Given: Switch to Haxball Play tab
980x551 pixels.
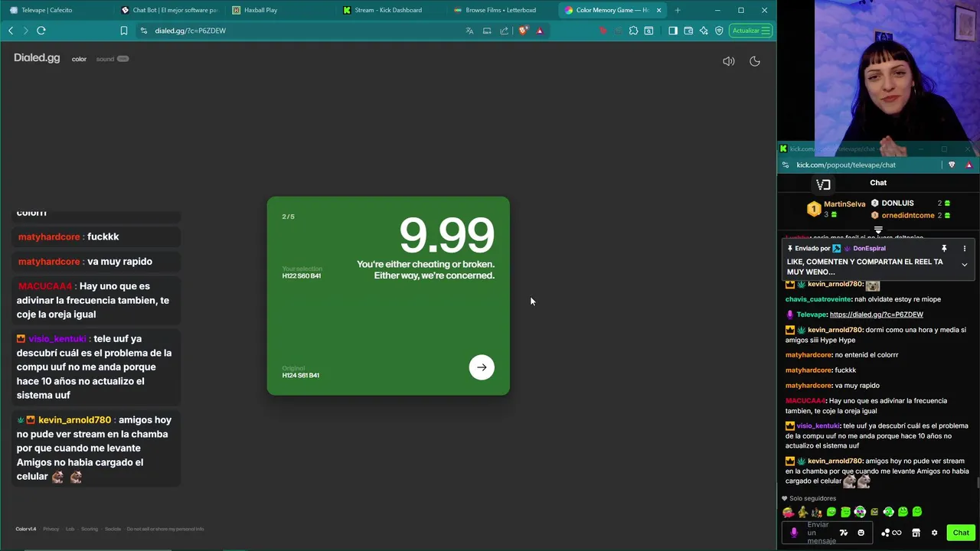Looking at the screenshot, I should click(x=281, y=10).
